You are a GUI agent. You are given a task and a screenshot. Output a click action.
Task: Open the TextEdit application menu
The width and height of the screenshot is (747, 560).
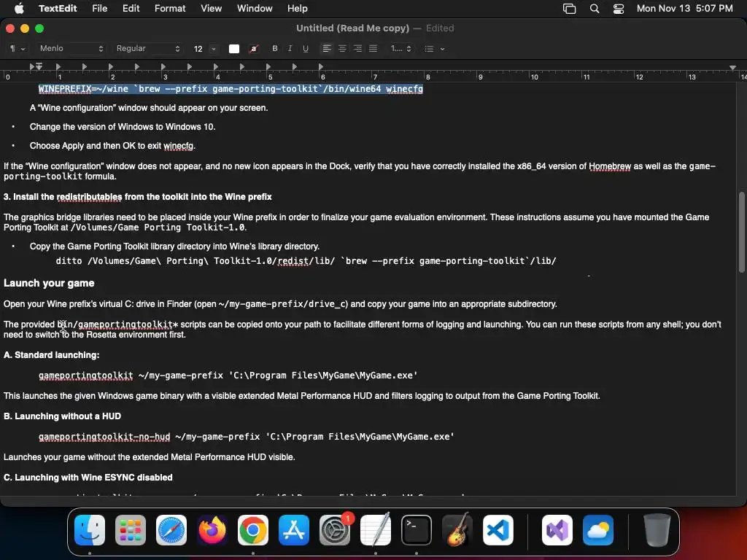click(58, 8)
